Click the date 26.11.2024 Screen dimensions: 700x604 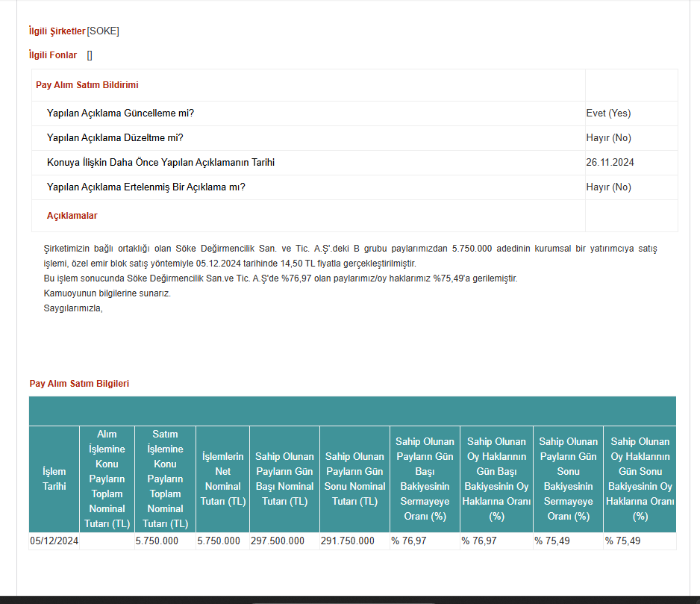click(610, 162)
